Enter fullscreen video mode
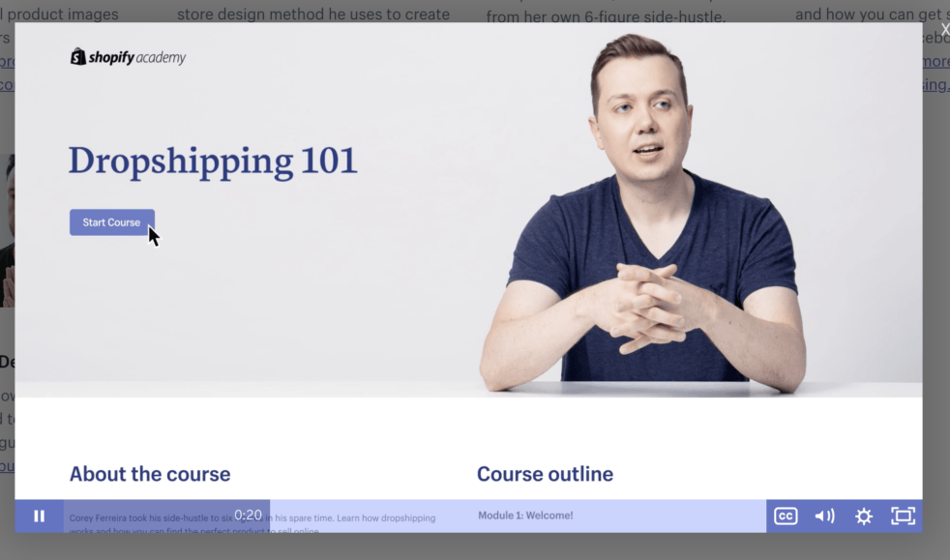Viewport: 950px width, 560px height. pos(903,516)
